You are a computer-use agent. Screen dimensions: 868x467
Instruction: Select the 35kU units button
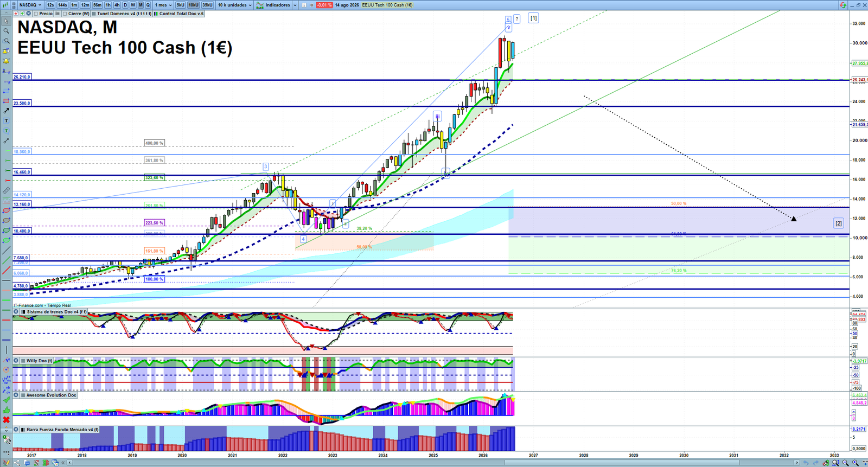[x=207, y=5]
